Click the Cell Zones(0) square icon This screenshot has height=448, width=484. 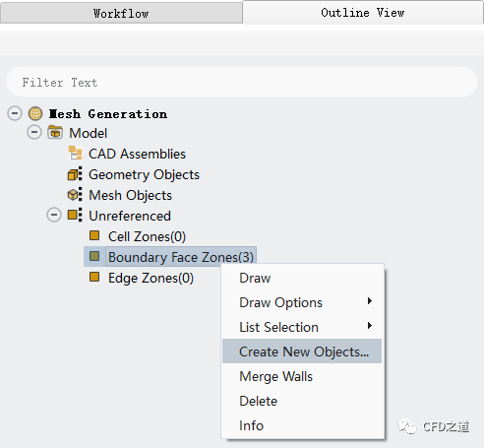coord(94,235)
